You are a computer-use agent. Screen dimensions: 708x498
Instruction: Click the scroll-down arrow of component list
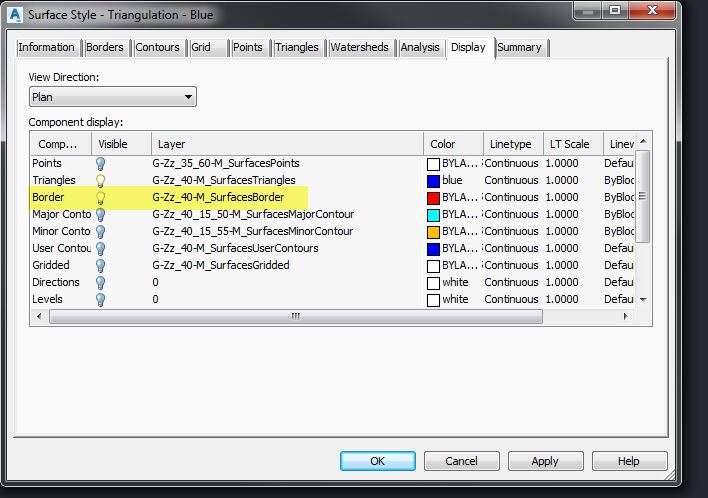point(643,299)
